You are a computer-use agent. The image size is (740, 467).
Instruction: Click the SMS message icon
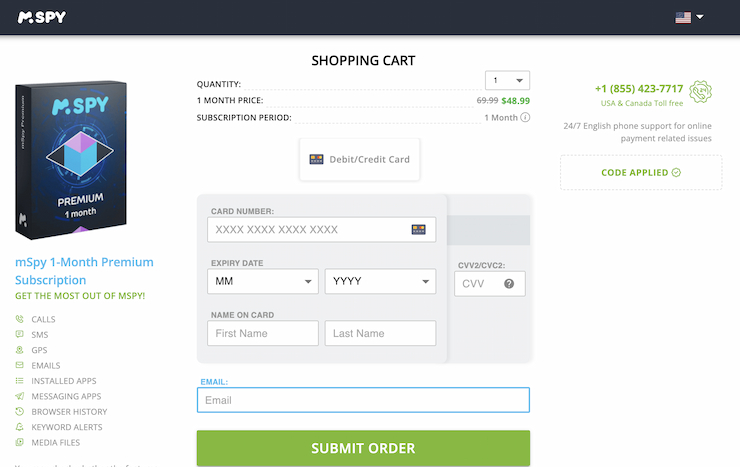point(19,334)
